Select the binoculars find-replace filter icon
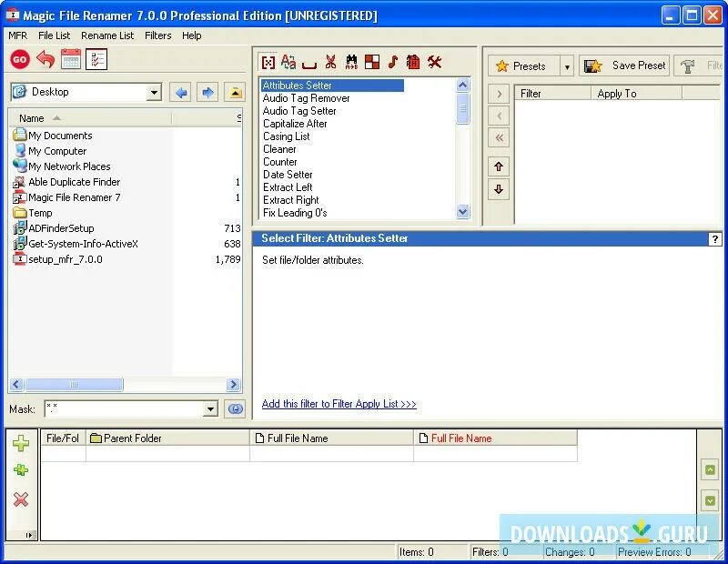This screenshot has height=564, width=728. tap(351, 62)
